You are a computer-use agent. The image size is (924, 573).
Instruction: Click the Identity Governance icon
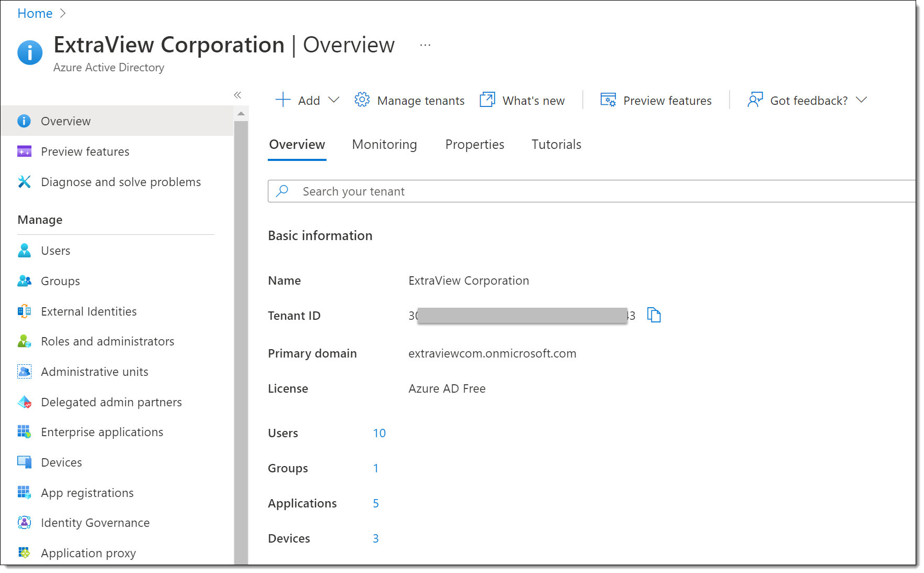point(24,523)
